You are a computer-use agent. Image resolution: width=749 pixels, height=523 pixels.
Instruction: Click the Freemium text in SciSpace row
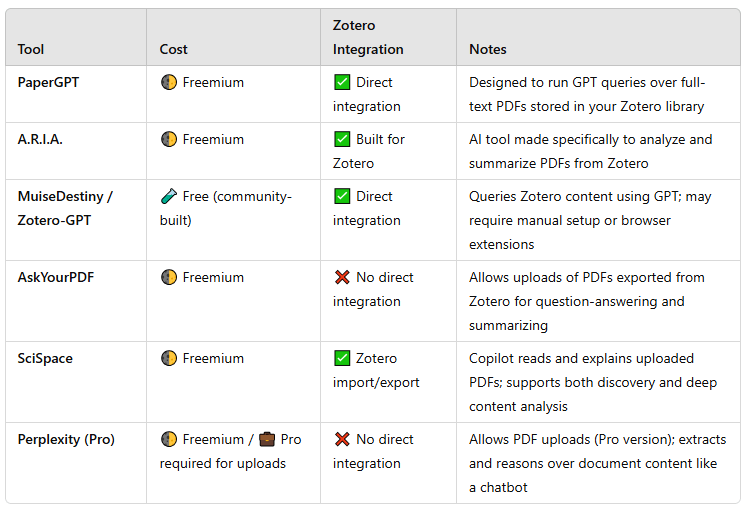click(213, 358)
